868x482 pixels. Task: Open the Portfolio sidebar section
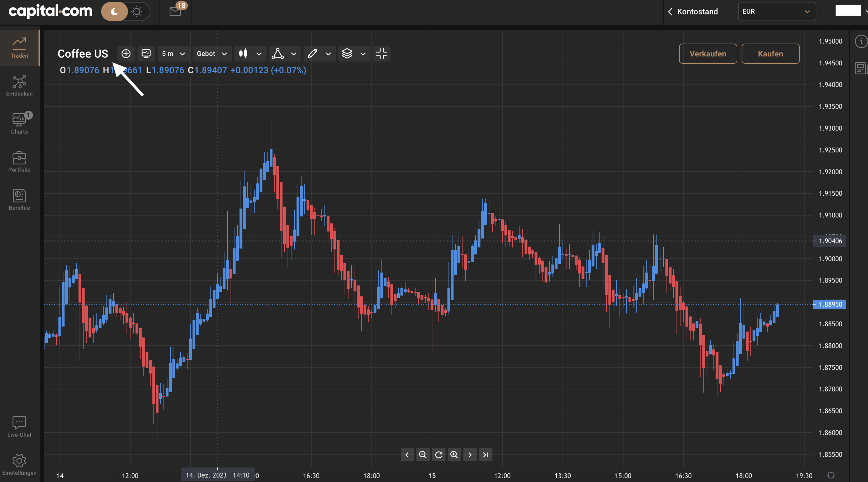[x=19, y=162]
